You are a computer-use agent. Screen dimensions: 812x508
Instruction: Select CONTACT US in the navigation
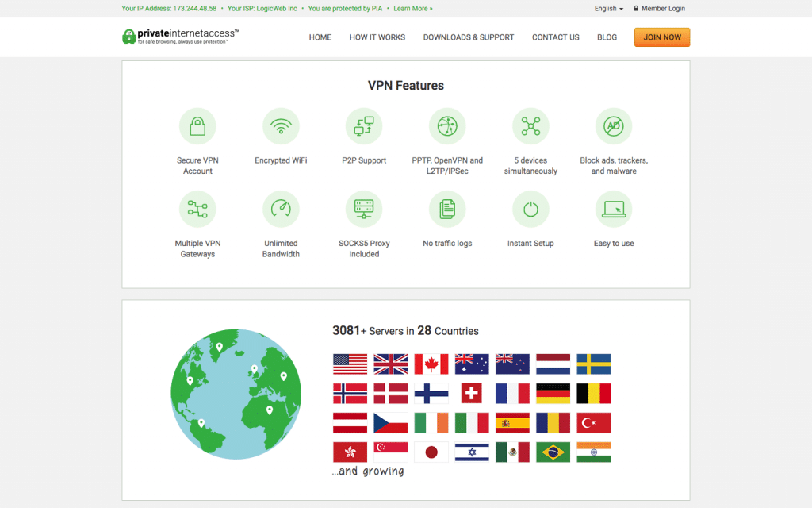556,37
